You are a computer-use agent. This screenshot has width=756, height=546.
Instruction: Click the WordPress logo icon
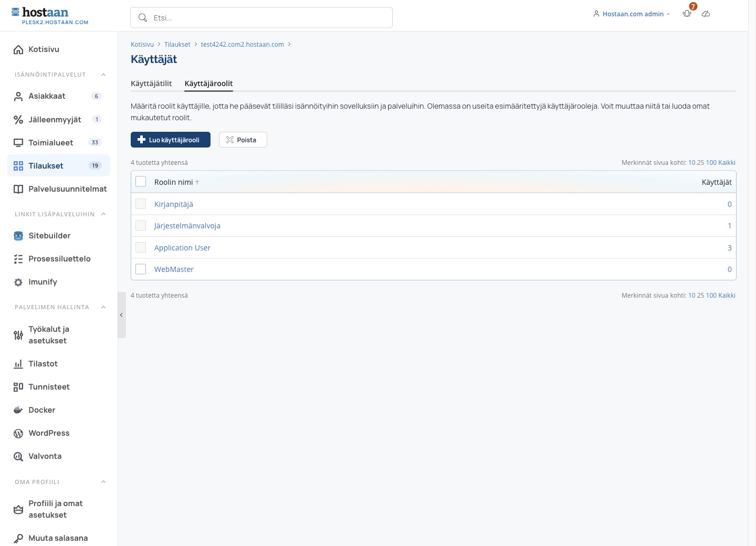18,433
